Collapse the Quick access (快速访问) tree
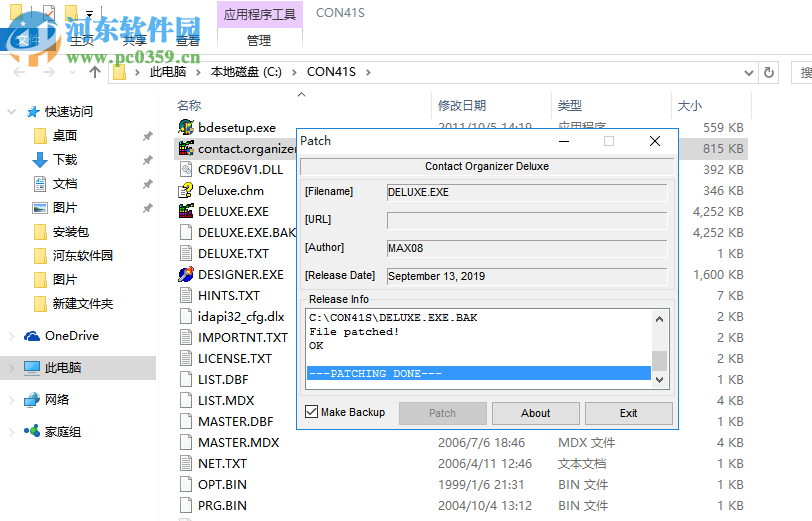Screen dimensions: 812x521 click(x=11, y=111)
